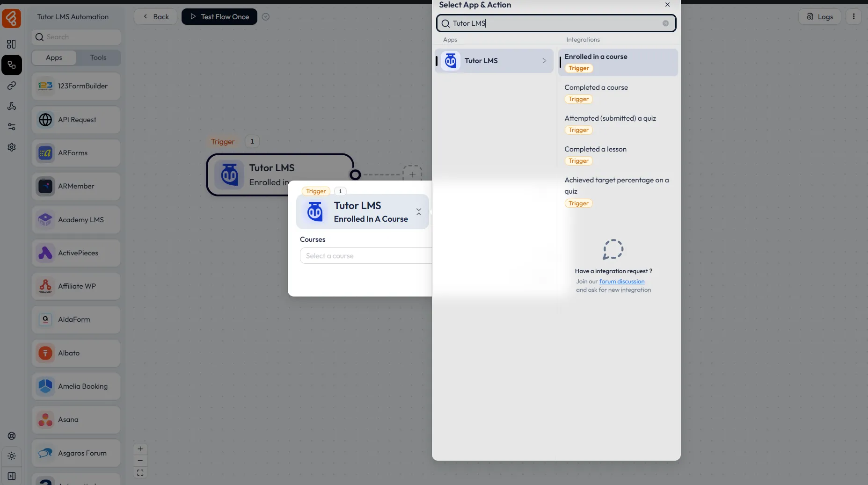Run Test Flow Once
868x485 pixels.
(x=219, y=17)
